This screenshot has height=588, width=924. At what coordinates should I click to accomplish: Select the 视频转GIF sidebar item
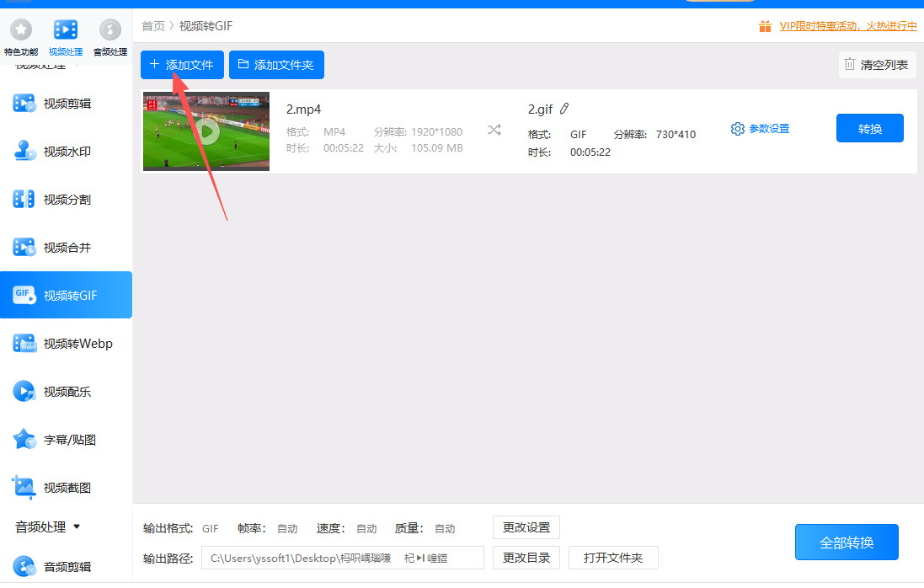[66, 295]
